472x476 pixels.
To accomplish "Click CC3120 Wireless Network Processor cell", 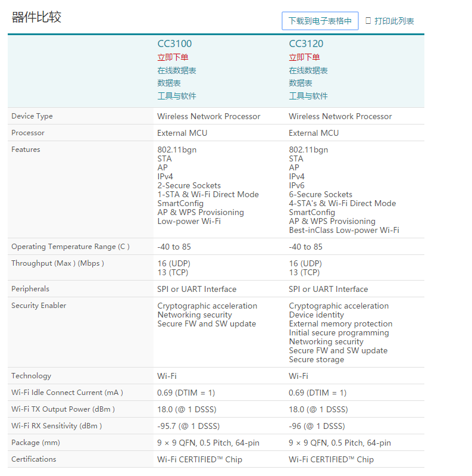I will pos(340,116).
